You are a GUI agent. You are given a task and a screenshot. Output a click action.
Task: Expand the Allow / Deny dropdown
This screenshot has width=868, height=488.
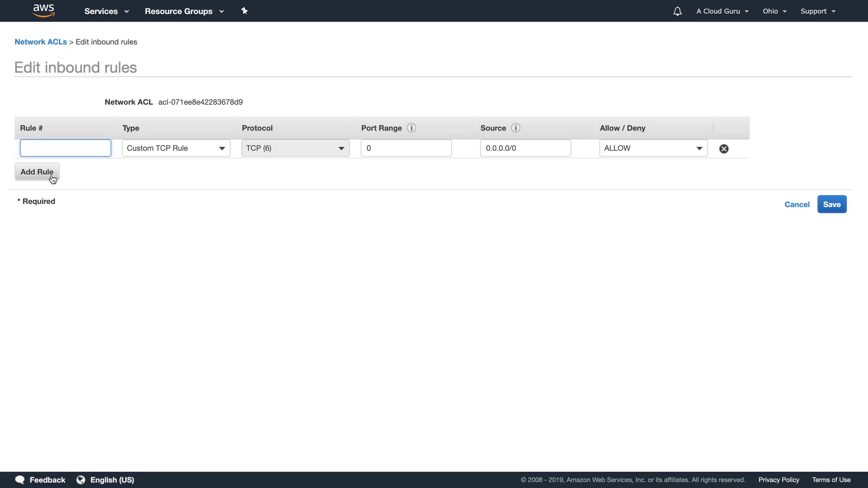[653, 148]
